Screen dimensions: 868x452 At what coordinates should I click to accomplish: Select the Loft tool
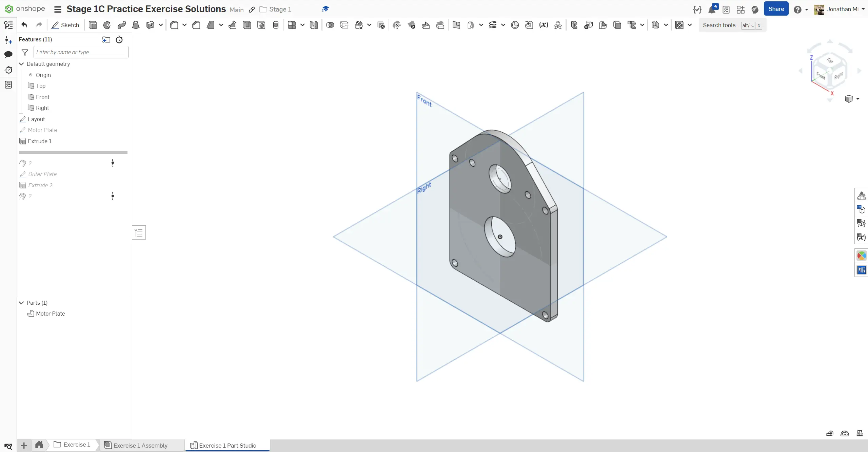tap(136, 25)
